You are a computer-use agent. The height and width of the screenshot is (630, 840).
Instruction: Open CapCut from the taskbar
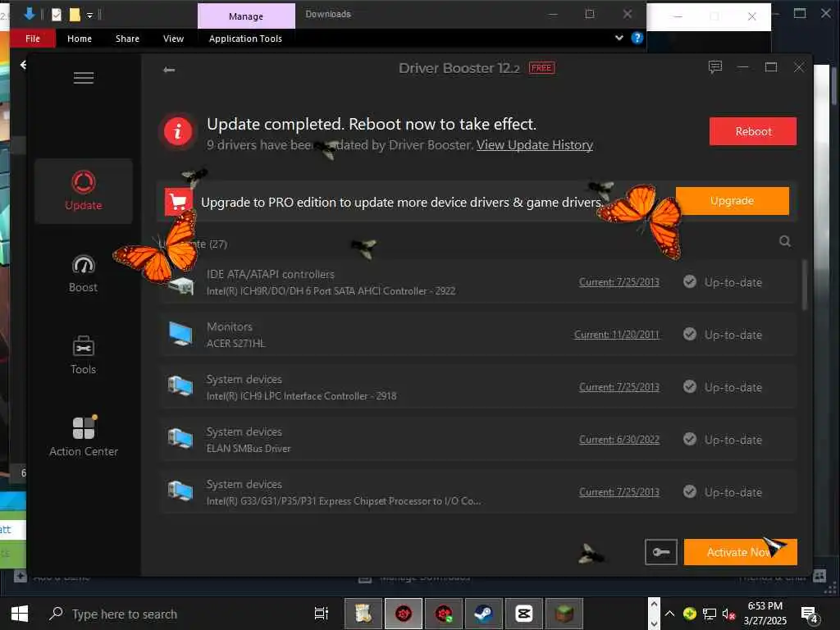[x=524, y=614]
